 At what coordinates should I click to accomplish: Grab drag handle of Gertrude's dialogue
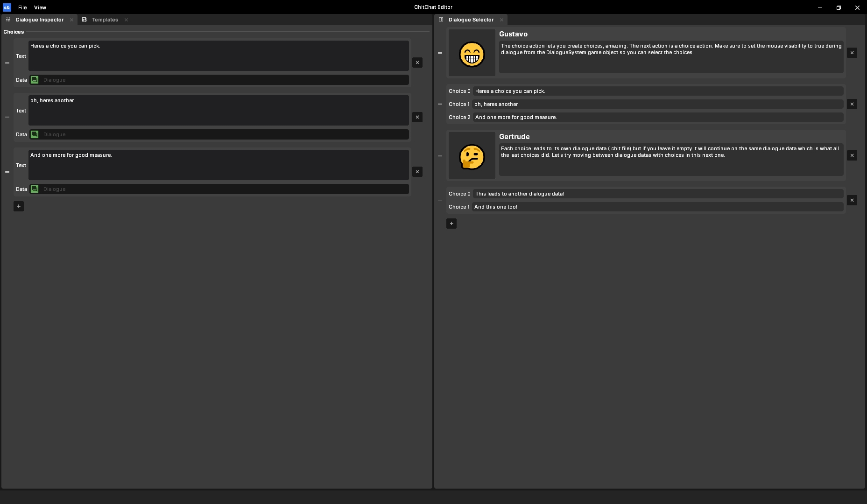tap(440, 155)
